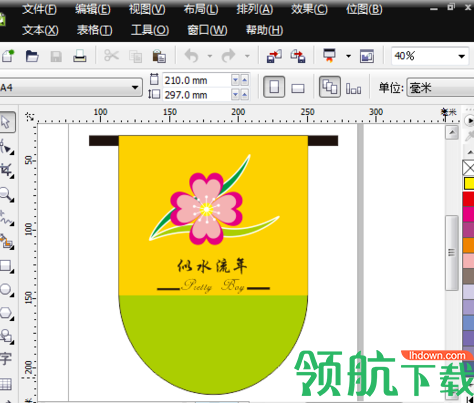Pick the red palette swatch
This screenshot has height=403, width=474.
468,199
